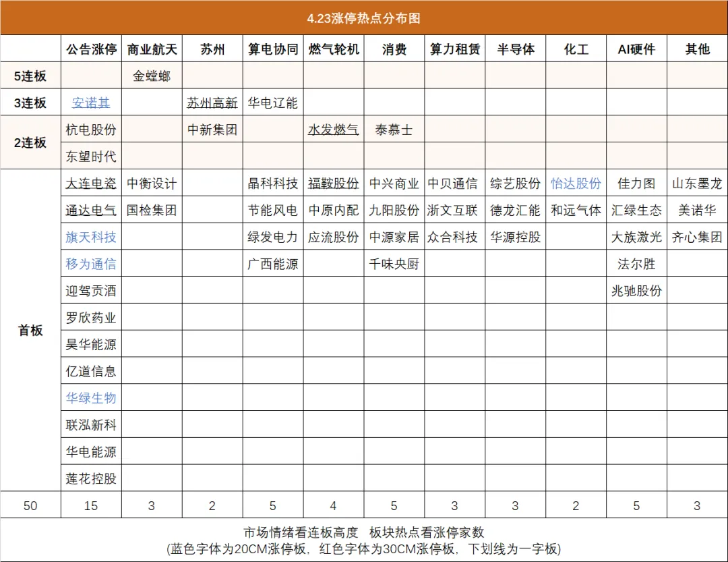
Task: Click the 半导体 column header
Action: 516,49
